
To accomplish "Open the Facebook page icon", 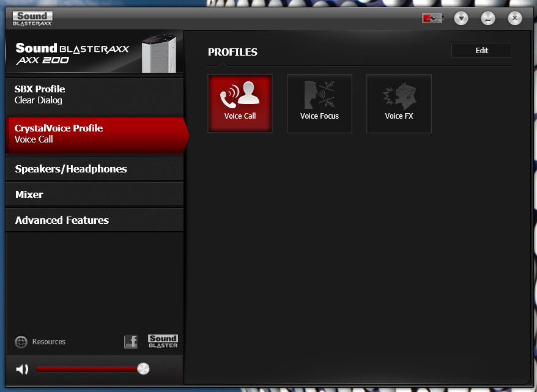I will click(131, 342).
